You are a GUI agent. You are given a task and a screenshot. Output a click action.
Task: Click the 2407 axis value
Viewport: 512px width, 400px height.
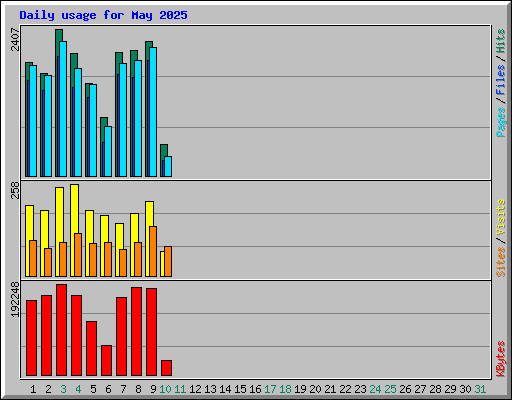(x=15, y=39)
